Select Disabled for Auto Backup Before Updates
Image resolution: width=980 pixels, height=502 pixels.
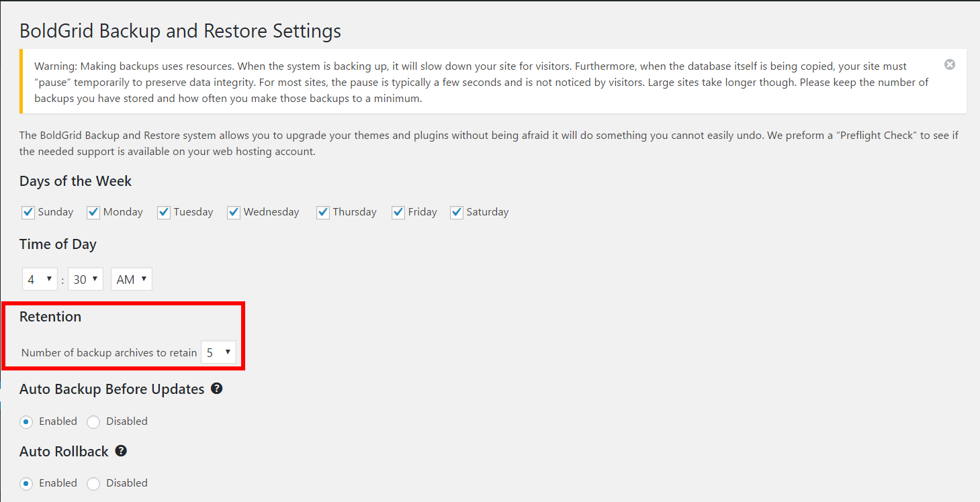pos(93,421)
